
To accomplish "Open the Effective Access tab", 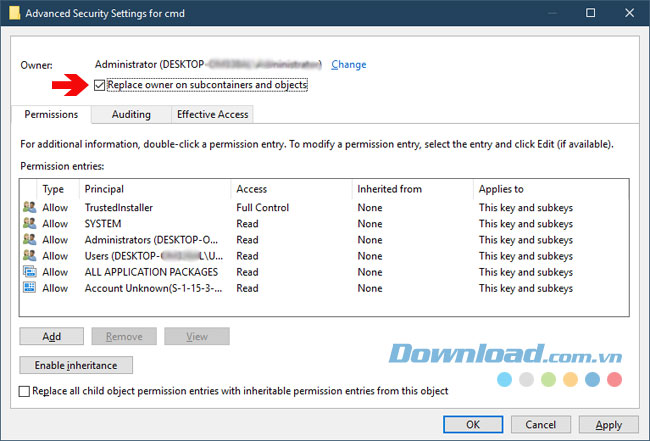I will [x=212, y=114].
